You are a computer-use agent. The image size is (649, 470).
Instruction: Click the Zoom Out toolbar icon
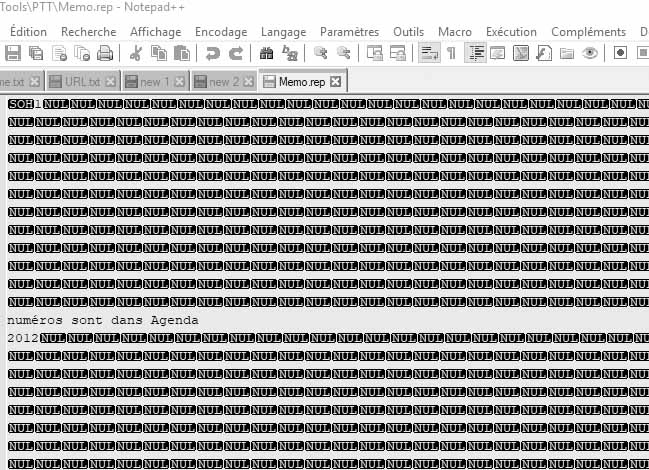344,53
